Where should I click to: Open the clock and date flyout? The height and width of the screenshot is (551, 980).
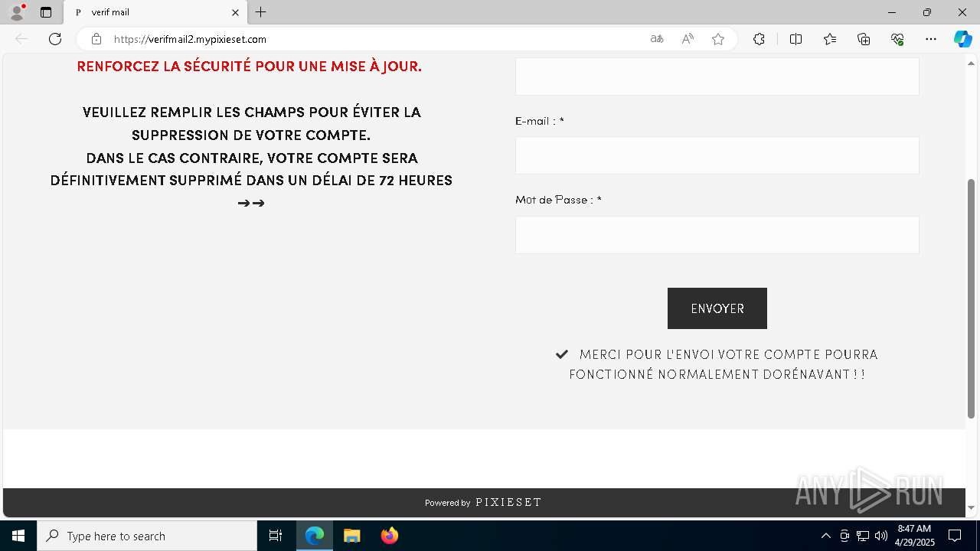(x=915, y=536)
